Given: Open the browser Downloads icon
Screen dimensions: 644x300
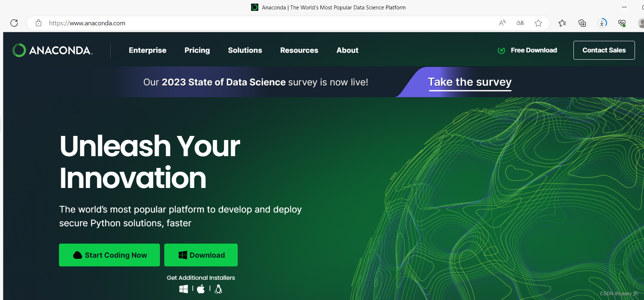Looking at the screenshot, I should point(602,23).
